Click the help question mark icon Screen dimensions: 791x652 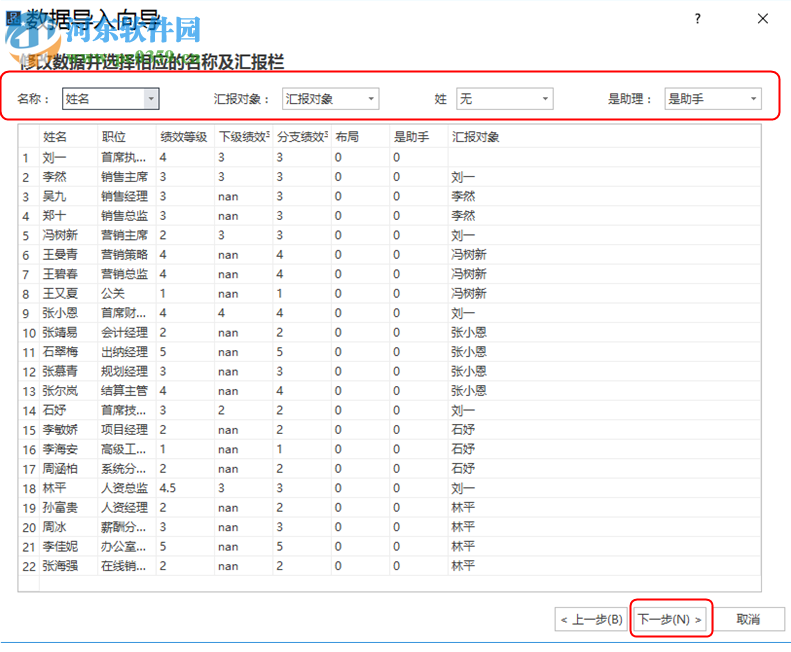(x=697, y=19)
